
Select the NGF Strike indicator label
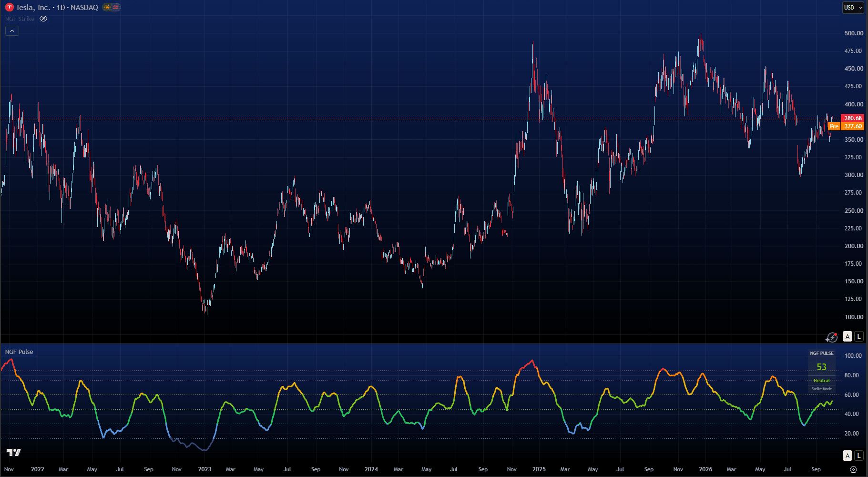click(x=20, y=19)
